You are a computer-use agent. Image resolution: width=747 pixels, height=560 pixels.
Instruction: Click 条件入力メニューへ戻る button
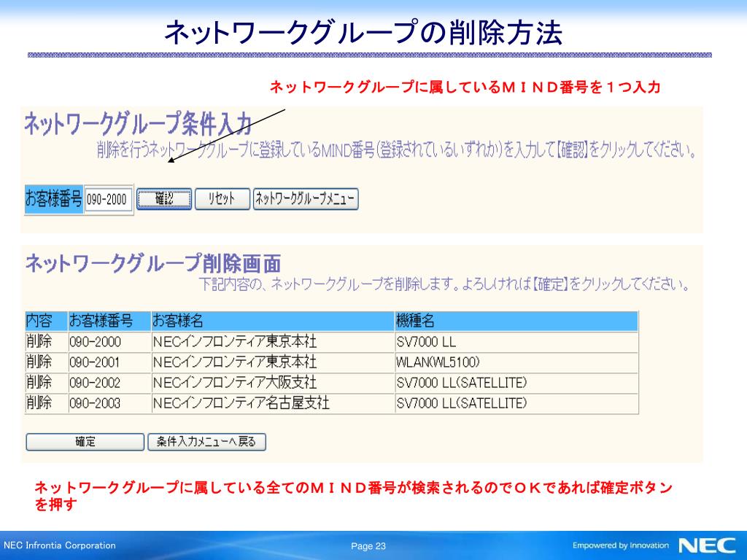coord(206,442)
